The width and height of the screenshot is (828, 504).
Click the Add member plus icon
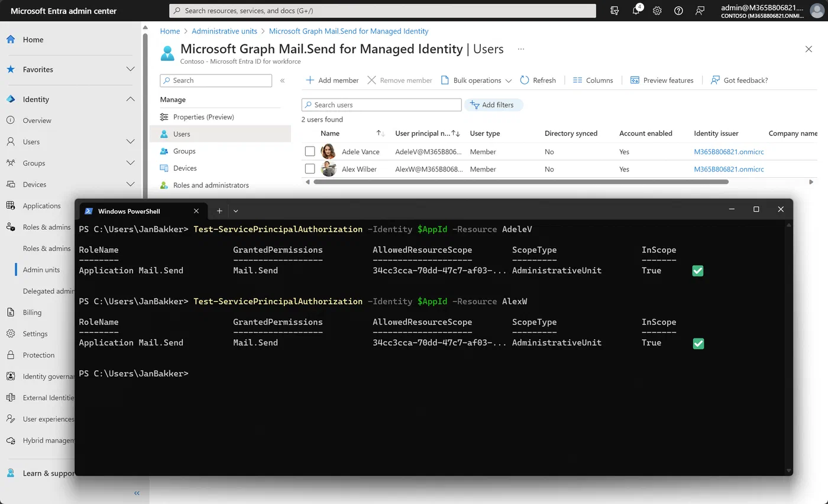tap(310, 80)
